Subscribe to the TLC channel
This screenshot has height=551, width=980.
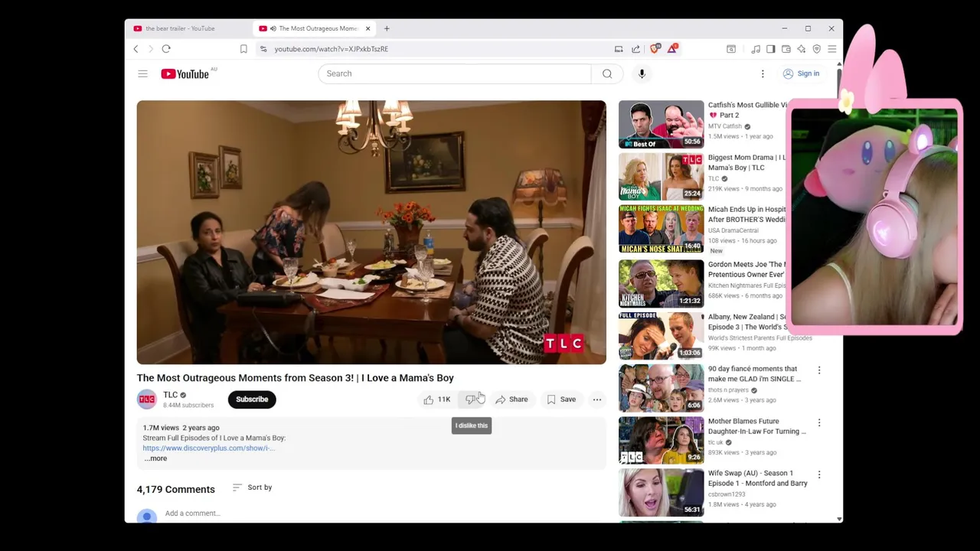pyautogui.click(x=252, y=399)
